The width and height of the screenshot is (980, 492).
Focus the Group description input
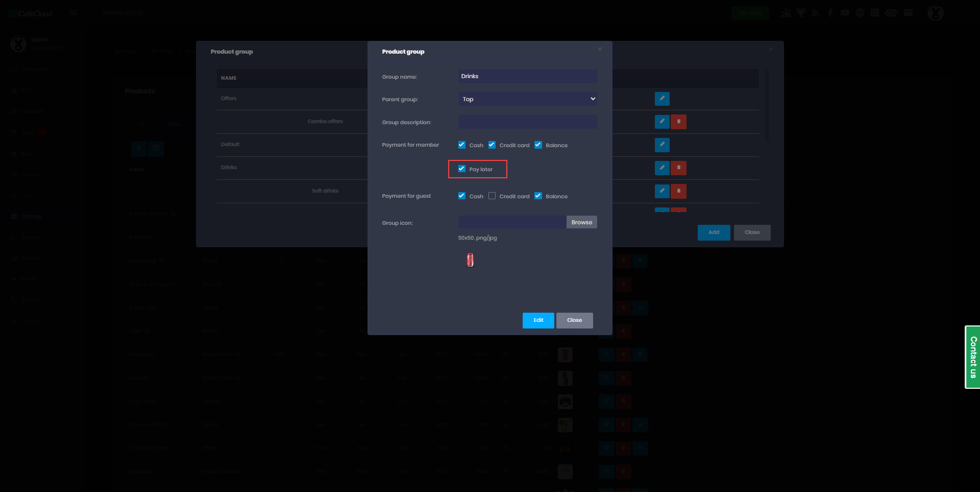pyautogui.click(x=527, y=122)
